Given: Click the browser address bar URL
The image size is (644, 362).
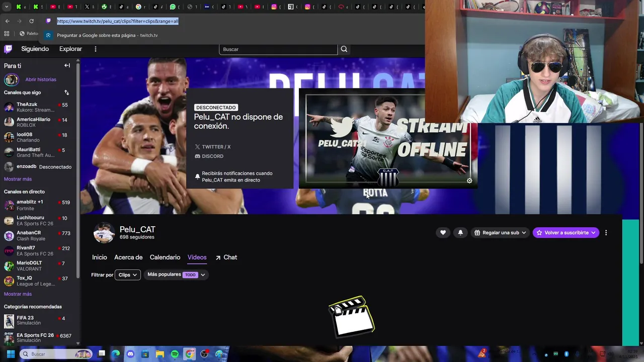Looking at the screenshot, I should coord(118,21).
